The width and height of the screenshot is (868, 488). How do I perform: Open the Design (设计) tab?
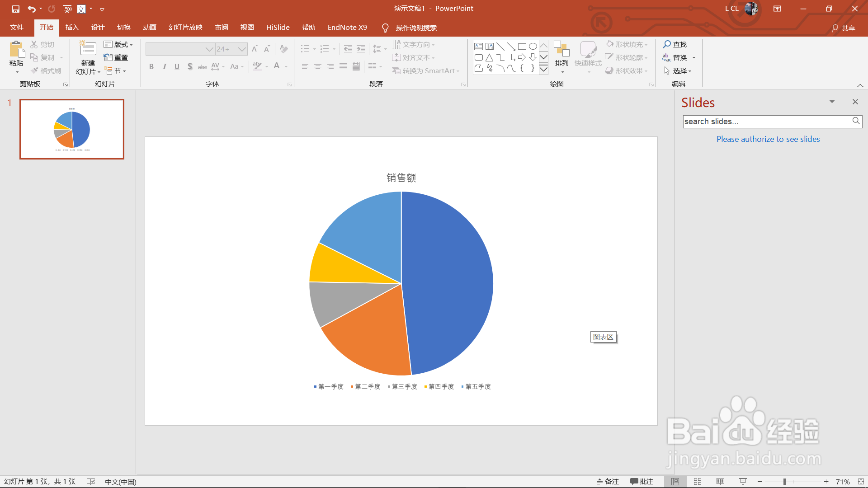click(98, 28)
